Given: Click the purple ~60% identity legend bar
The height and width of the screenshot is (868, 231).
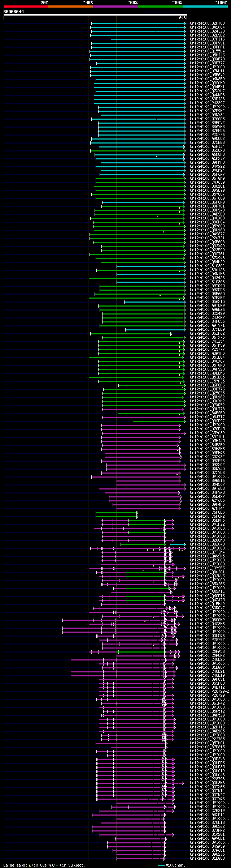Looking at the screenshot, I should click(115, 7).
